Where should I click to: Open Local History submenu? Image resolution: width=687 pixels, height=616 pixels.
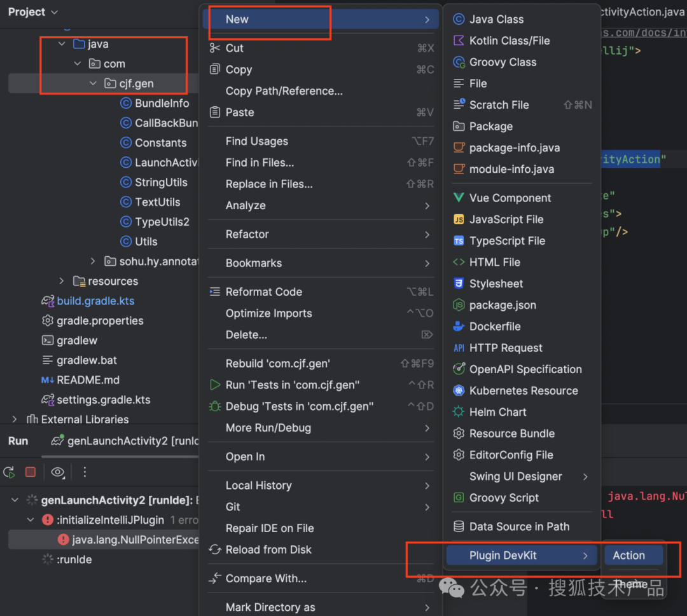(x=321, y=485)
